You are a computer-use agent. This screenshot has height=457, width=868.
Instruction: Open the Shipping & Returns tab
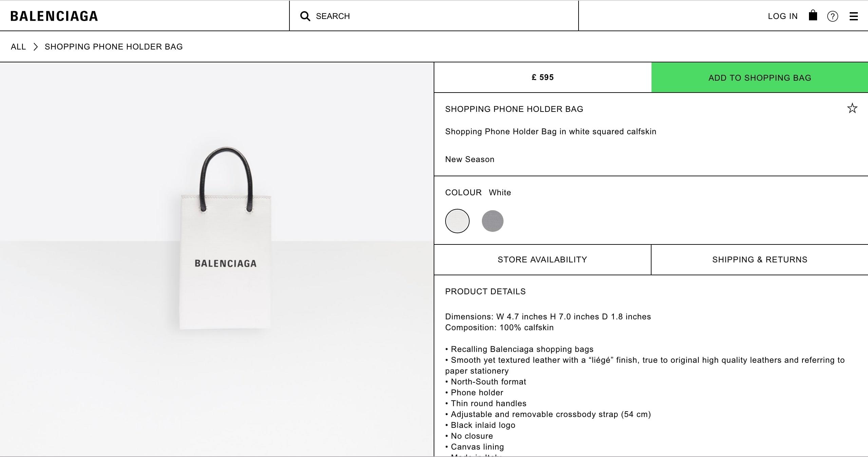pyautogui.click(x=759, y=259)
